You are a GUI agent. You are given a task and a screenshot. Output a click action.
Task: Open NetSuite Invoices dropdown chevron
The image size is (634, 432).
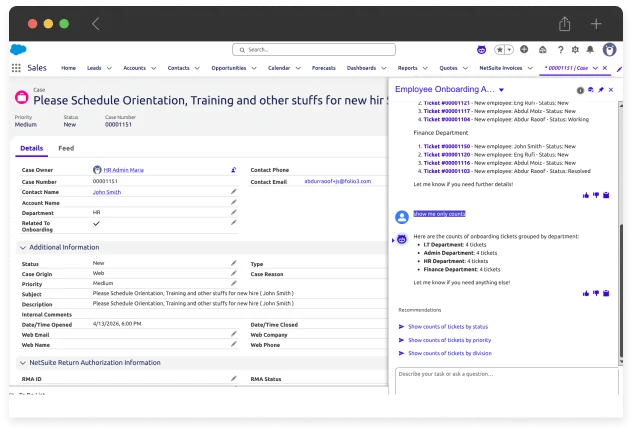click(x=530, y=68)
